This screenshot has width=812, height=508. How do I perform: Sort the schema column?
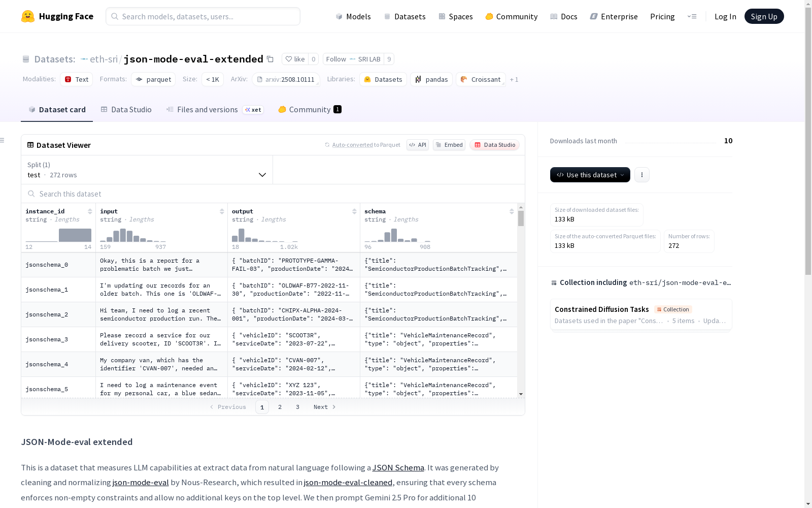512,211
